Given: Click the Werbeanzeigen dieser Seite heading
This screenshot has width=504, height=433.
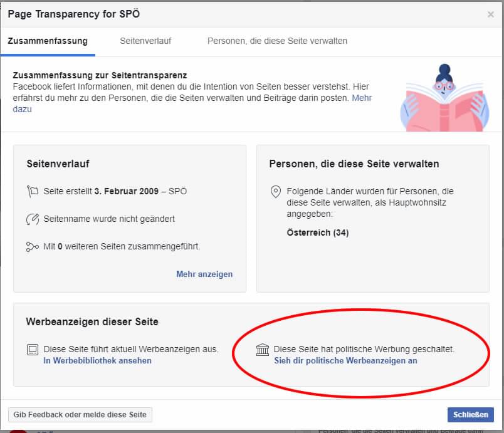Looking at the screenshot, I should click(x=92, y=322).
